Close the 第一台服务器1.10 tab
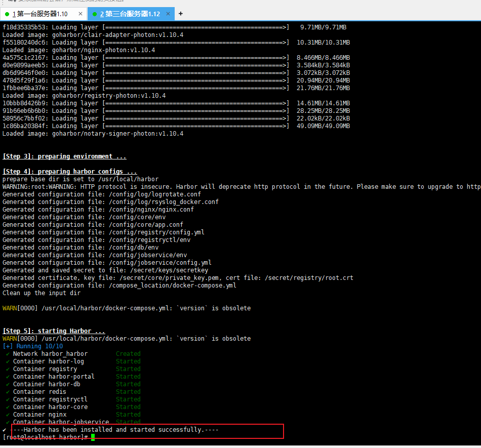The width and height of the screenshot is (481, 448). (x=81, y=14)
